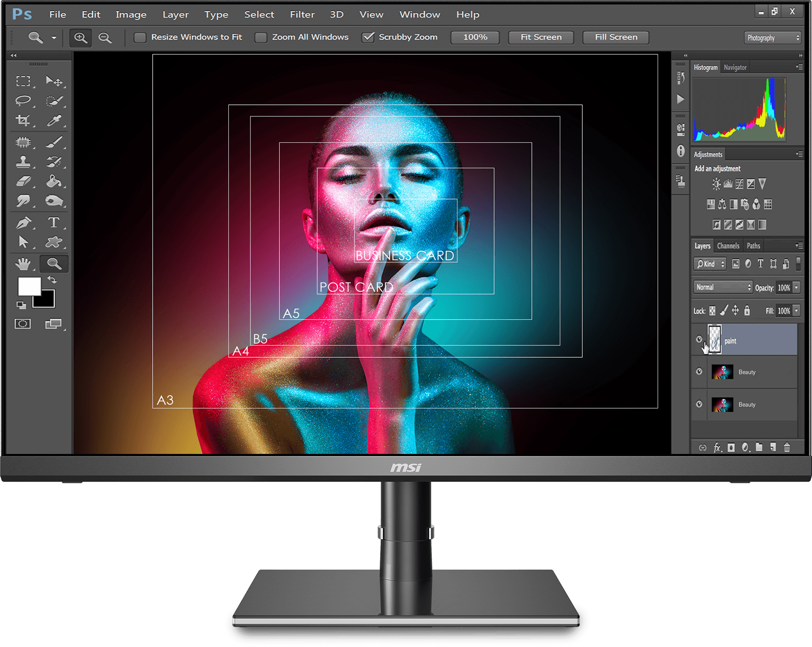Click the Zoom In magnifier icon
Screen dimensions: 812x647
81,38
